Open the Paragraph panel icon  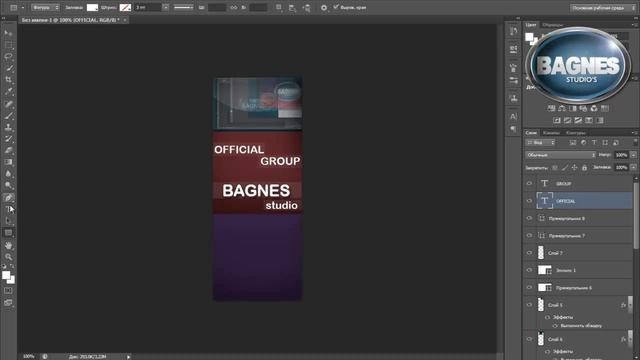pos(513,129)
